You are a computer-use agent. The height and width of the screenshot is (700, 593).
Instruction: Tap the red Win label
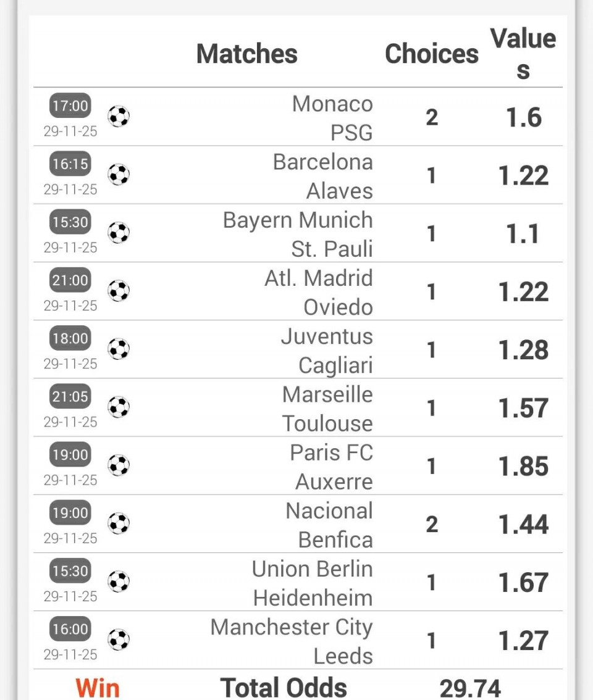pyautogui.click(x=98, y=687)
